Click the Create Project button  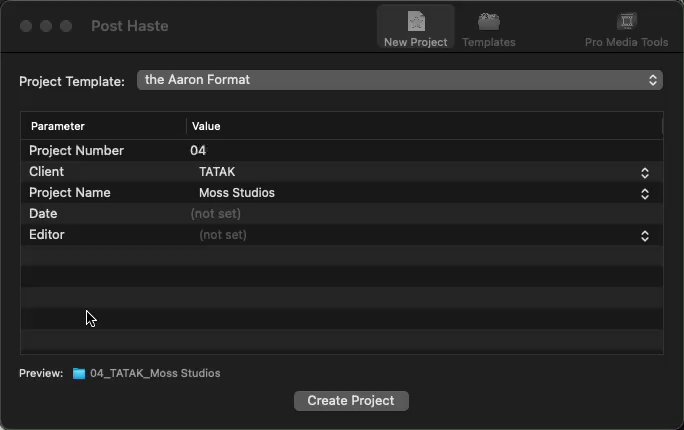coord(351,401)
